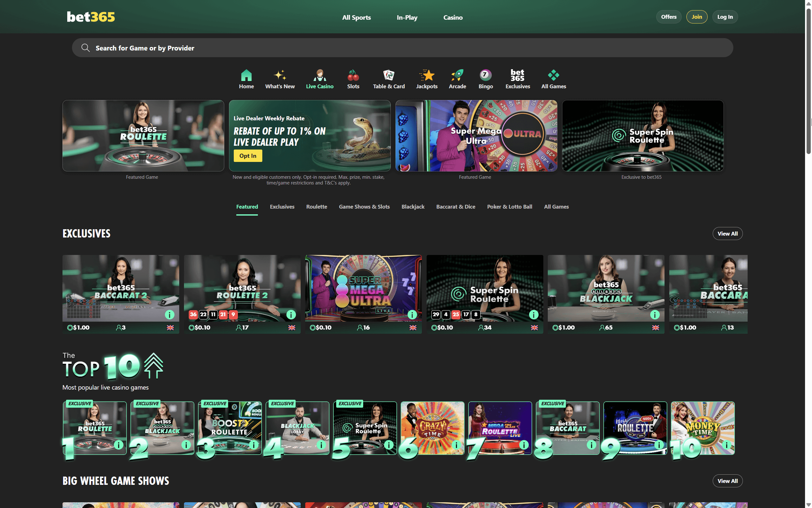
Task: Open Super Spin Roulette exclusive banner
Action: [x=642, y=136]
